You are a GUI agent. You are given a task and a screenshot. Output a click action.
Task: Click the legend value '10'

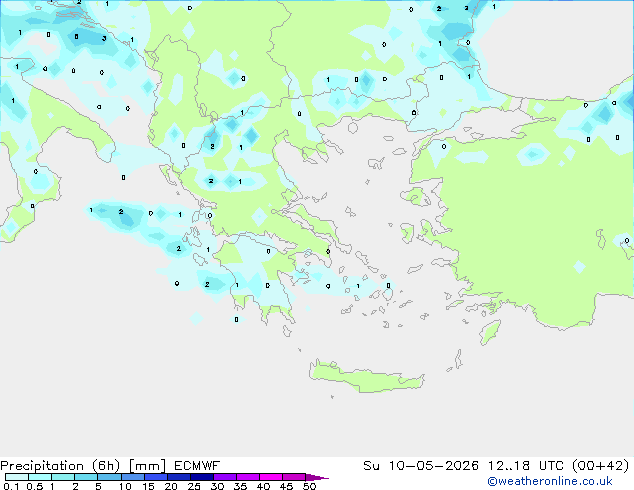[125, 486]
